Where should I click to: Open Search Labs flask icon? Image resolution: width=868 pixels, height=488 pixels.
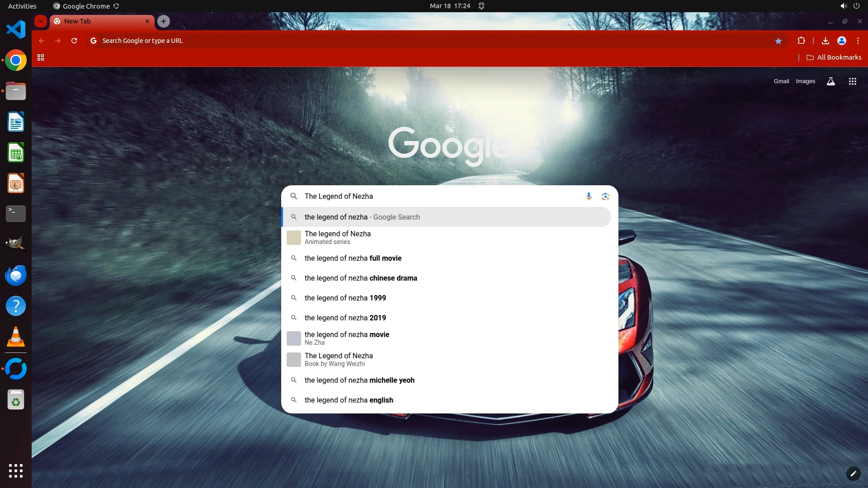point(830,81)
